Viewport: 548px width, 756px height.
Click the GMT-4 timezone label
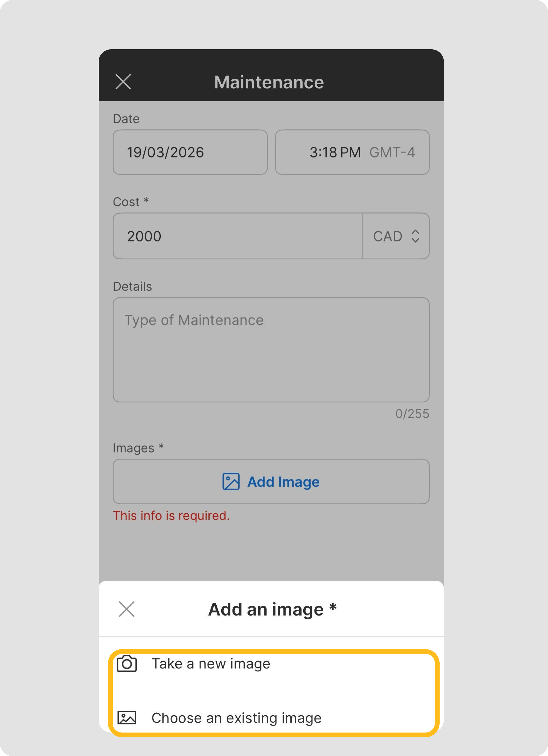coord(392,152)
